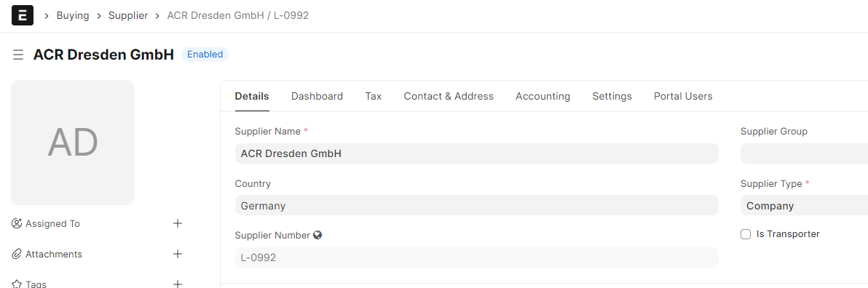Screen dimensions: 868x288
Task: Enable the Is Transporter checkbox
Action: 746,234
